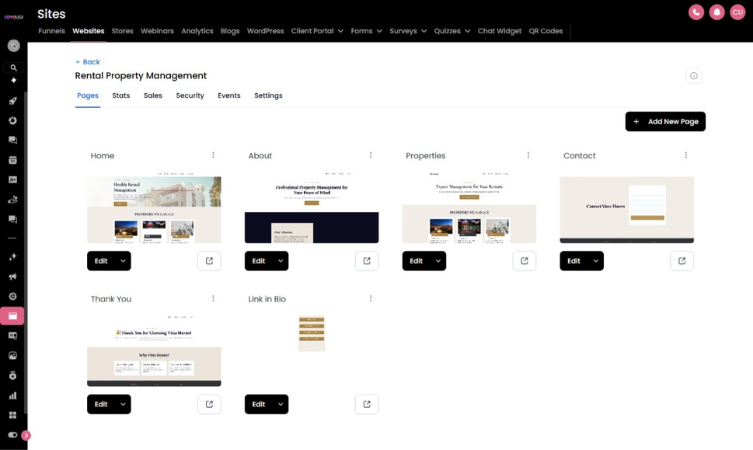
Task: Open three-dot menu for About page
Action: point(371,155)
